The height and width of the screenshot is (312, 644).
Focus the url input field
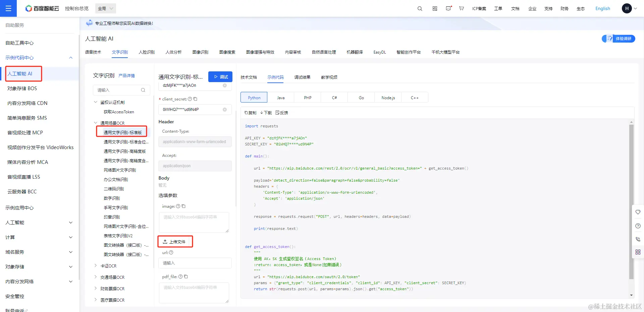(x=195, y=263)
